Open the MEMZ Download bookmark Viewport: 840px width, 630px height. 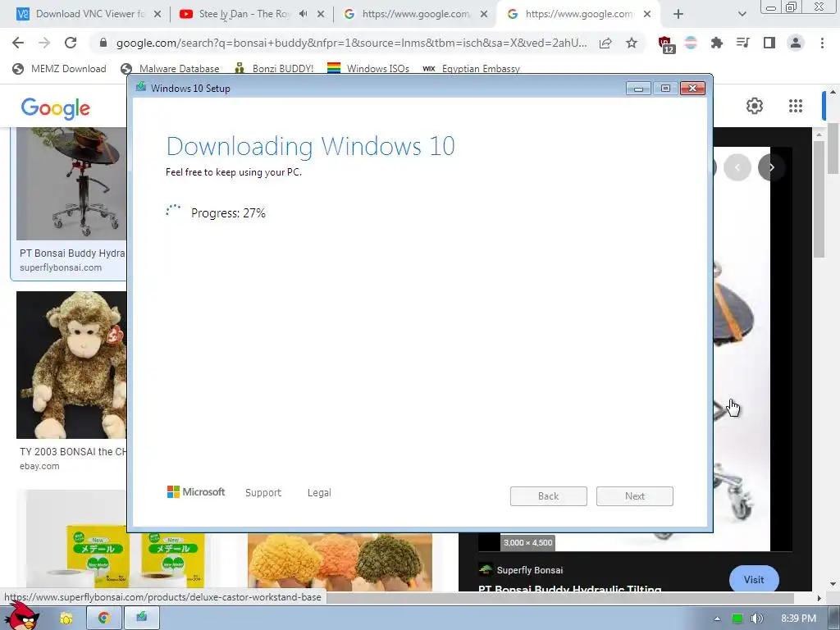point(59,69)
